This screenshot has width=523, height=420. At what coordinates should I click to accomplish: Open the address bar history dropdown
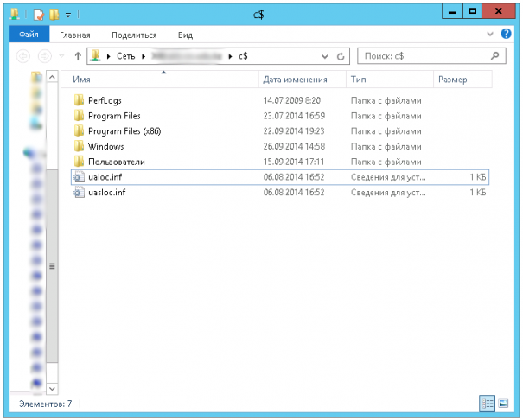(x=325, y=56)
